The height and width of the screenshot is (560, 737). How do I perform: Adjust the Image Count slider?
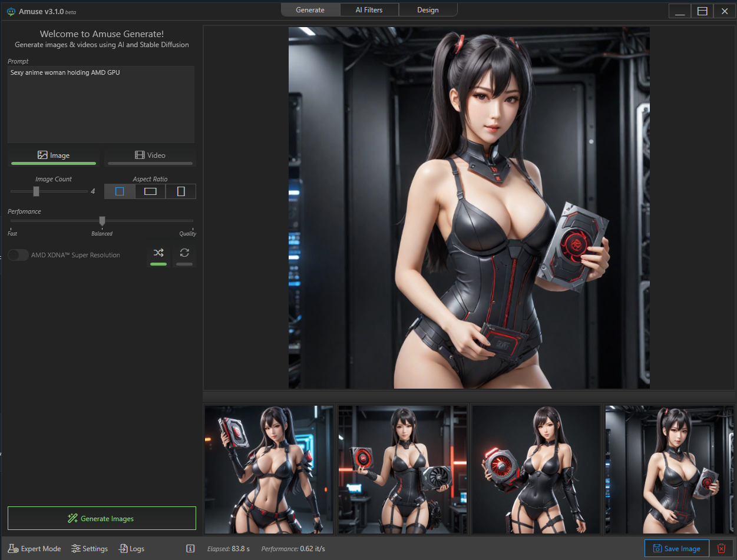tap(37, 191)
